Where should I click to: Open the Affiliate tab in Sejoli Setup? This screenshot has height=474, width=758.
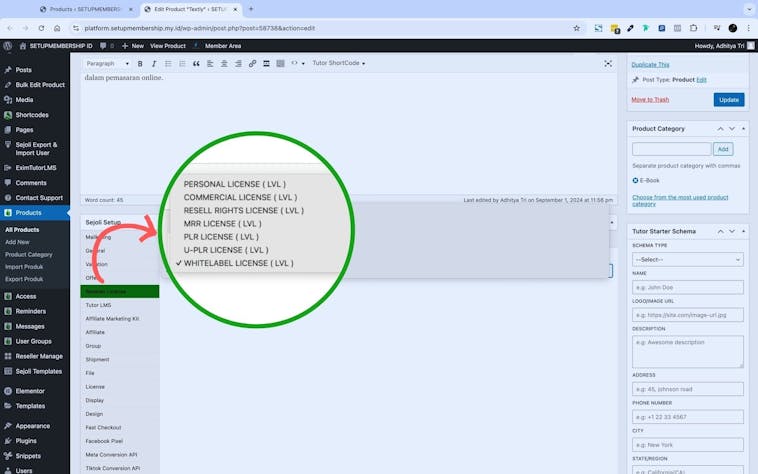click(96, 332)
